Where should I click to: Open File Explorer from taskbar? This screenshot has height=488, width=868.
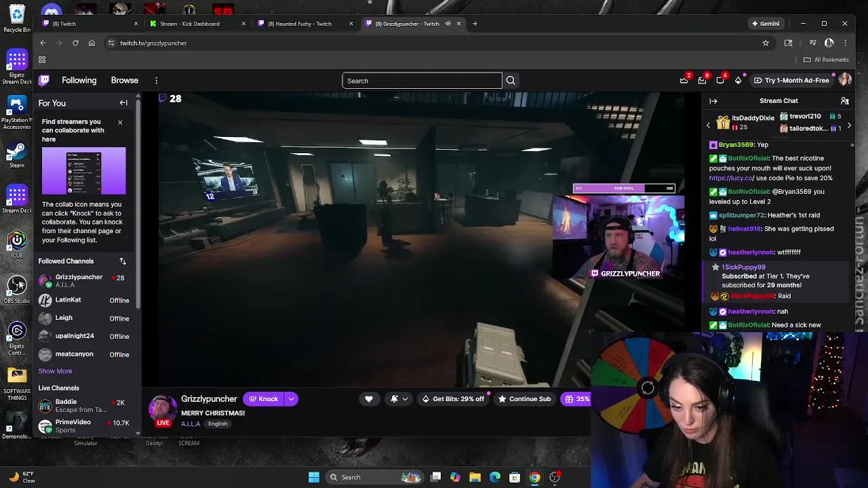pyautogui.click(x=475, y=477)
